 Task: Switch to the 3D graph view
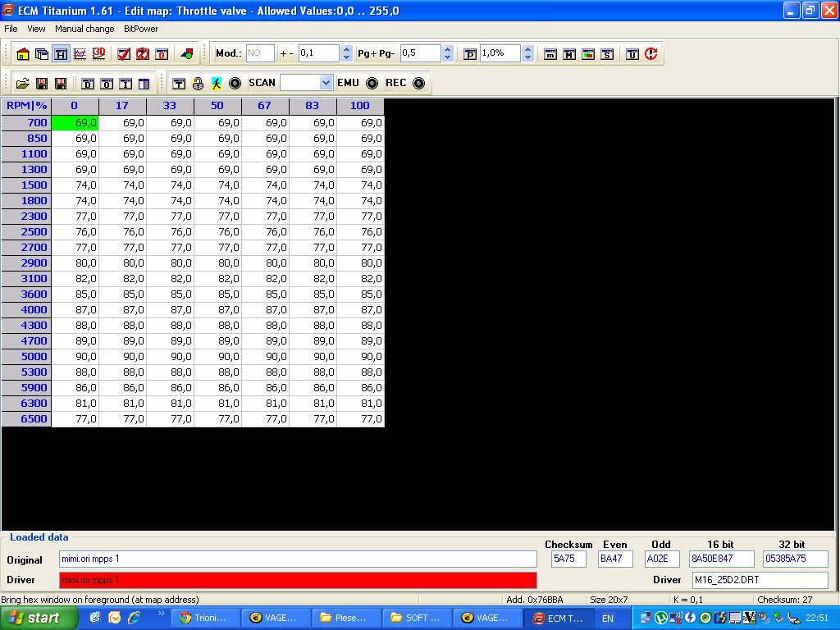[x=99, y=54]
